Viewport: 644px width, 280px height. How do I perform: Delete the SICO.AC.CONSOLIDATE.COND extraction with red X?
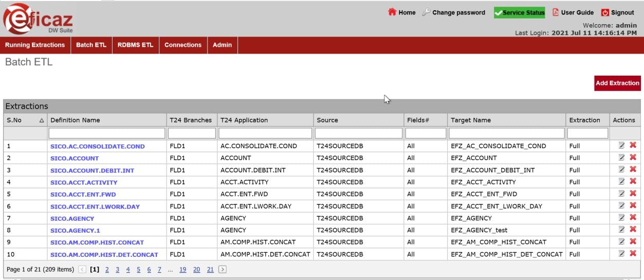(x=633, y=146)
